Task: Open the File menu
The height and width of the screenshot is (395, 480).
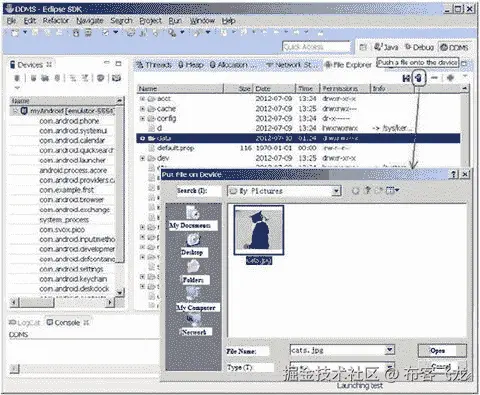Action: (x=11, y=21)
